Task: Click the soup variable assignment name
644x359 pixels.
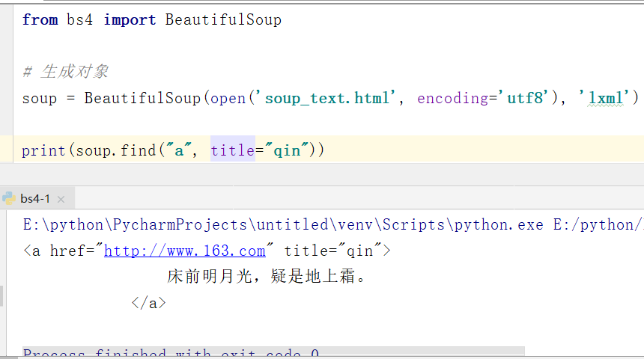Action: (40, 99)
